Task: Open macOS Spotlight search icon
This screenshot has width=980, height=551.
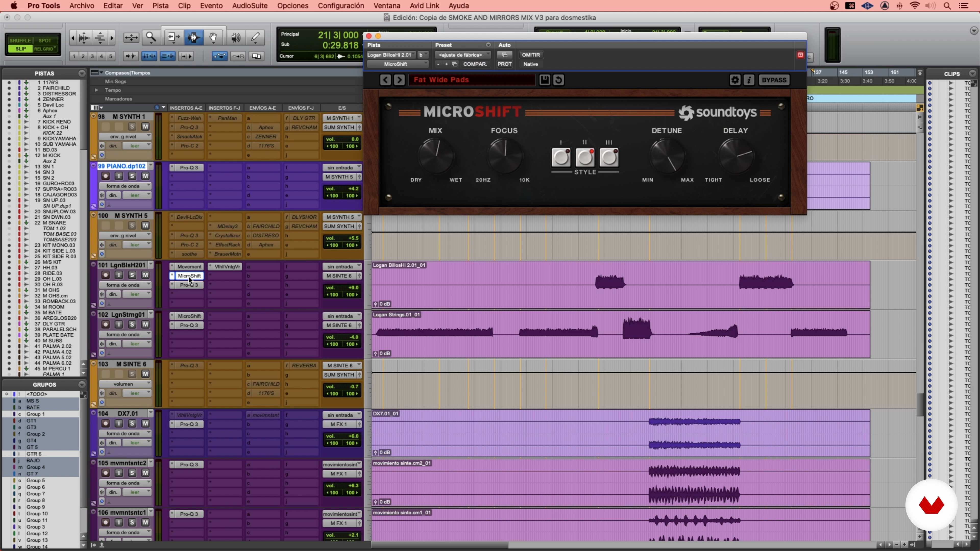Action: tap(947, 6)
